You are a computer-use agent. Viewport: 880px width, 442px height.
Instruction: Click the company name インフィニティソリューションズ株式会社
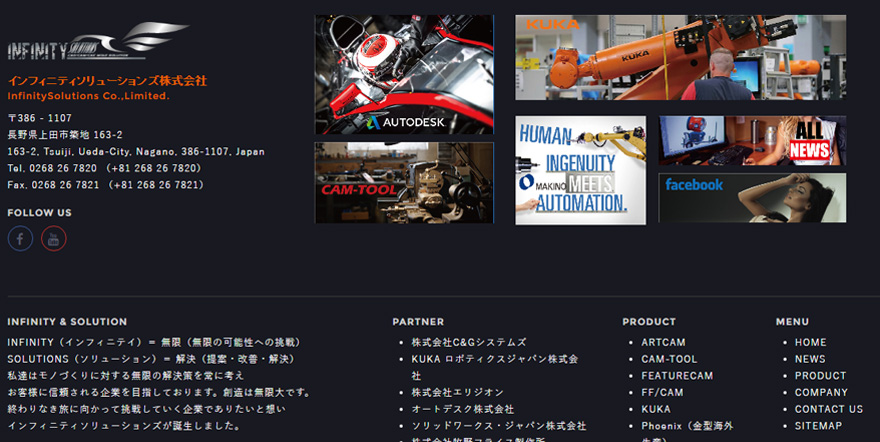107,81
